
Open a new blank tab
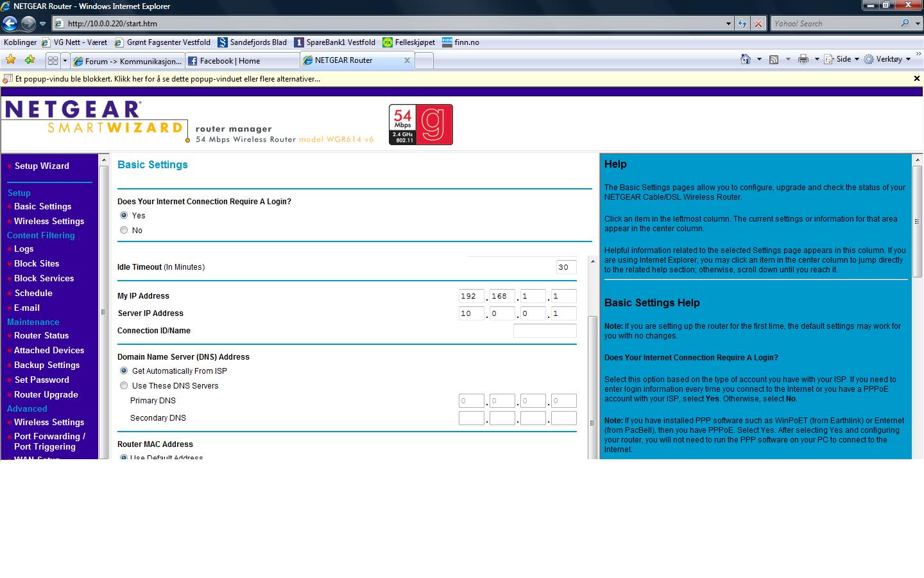pyautogui.click(x=424, y=61)
